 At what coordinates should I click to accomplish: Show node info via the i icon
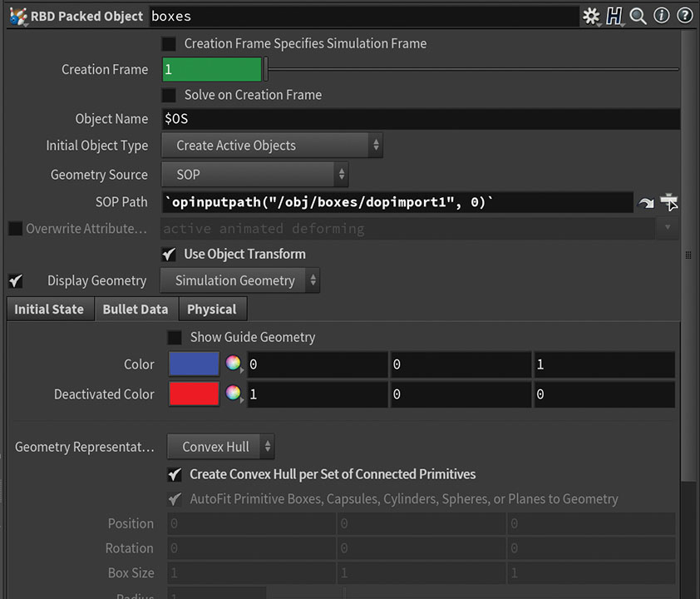coord(662,16)
